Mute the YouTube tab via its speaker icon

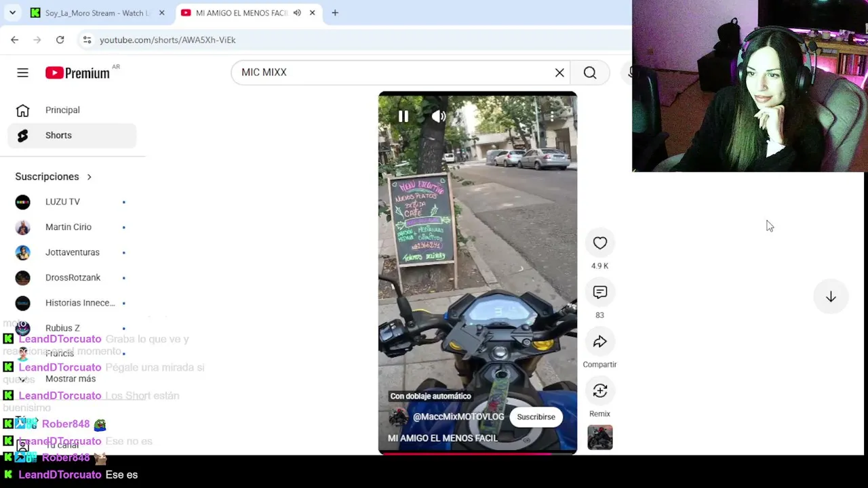[x=297, y=13]
